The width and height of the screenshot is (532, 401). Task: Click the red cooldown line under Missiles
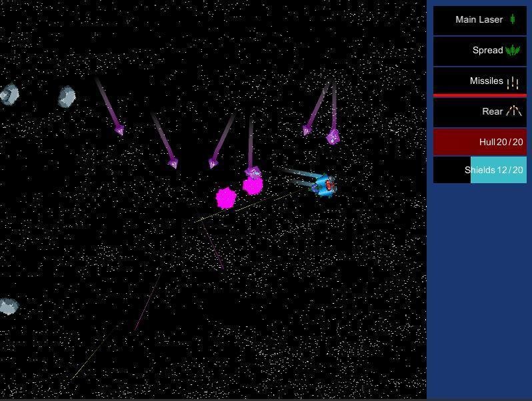coord(480,95)
